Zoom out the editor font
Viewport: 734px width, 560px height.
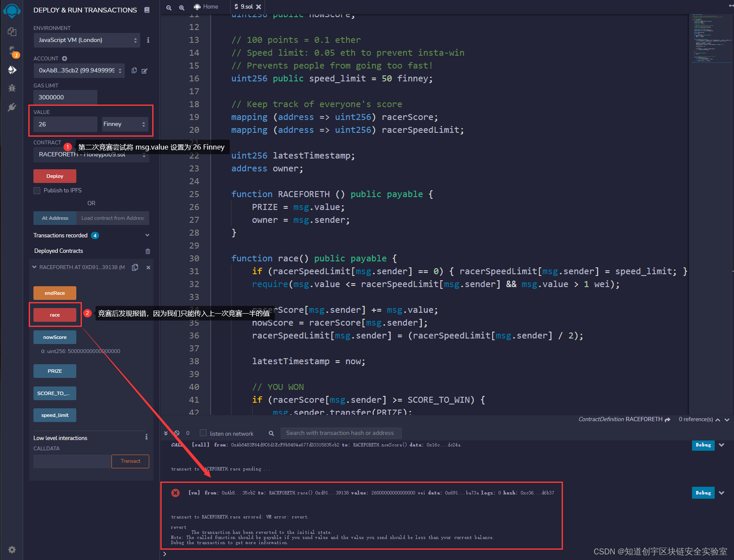(x=169, y=7)
